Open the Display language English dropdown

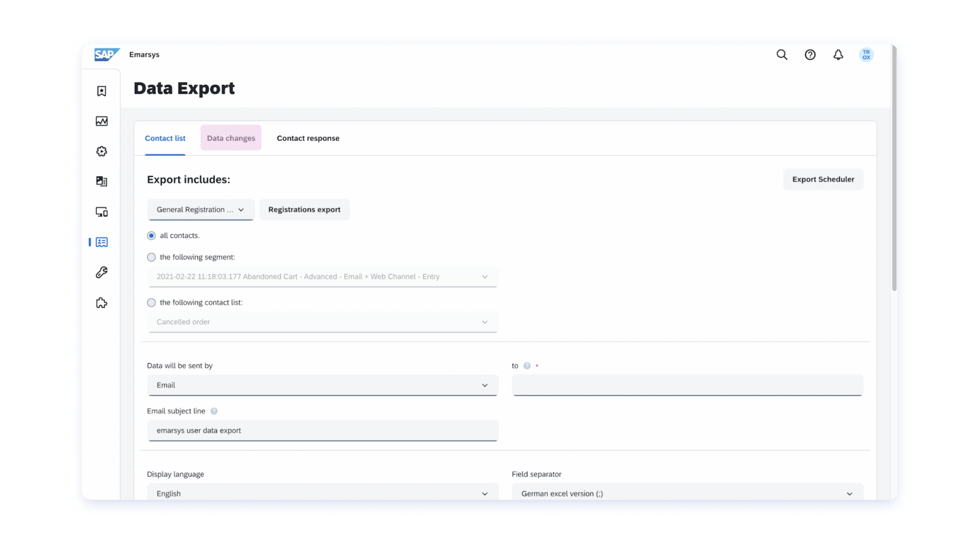click(323, 492)
